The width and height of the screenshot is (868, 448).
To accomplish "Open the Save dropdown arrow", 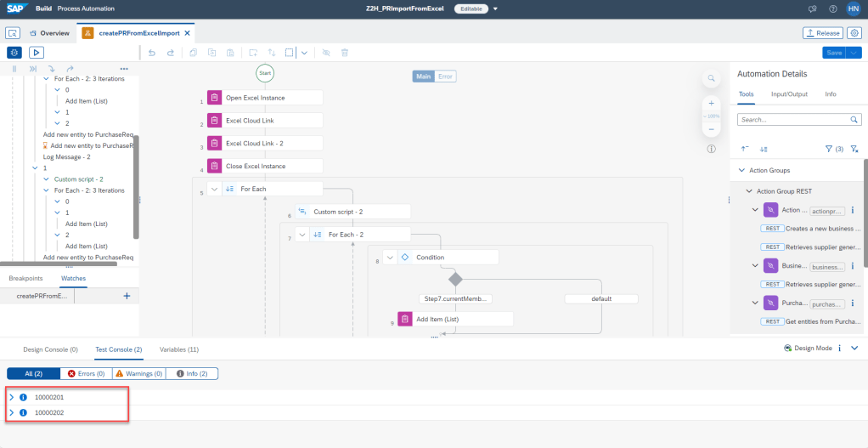I will [855, 53].
